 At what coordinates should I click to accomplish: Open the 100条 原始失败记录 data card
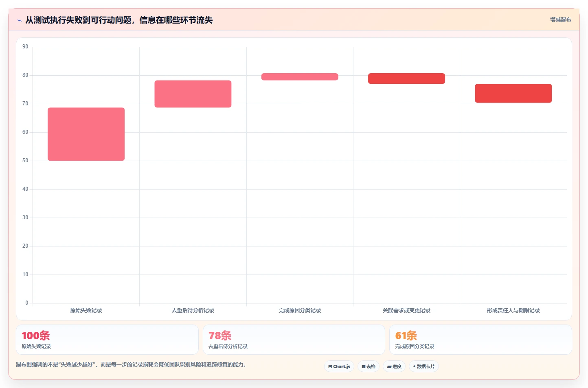[x=107, y=340]
